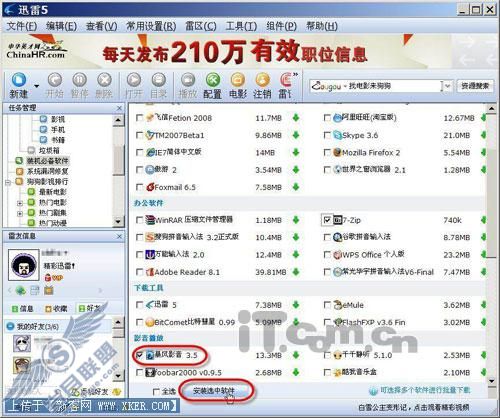Click the 可选择多个软件进行批量下载 link

425,390
